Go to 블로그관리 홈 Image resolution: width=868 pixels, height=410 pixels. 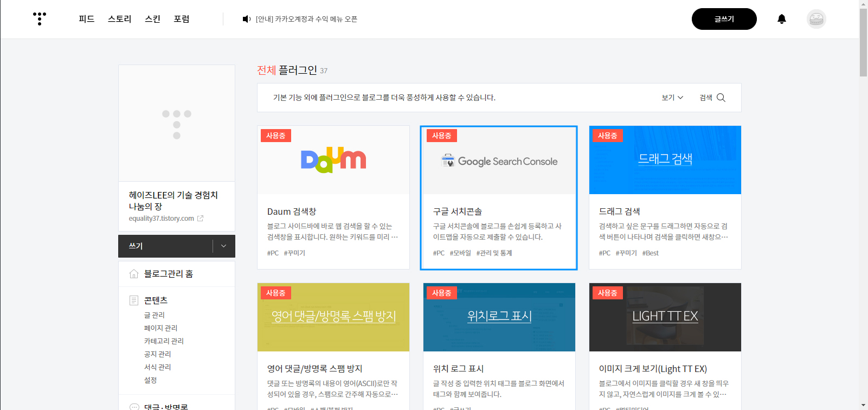click(x=169, y=274)
